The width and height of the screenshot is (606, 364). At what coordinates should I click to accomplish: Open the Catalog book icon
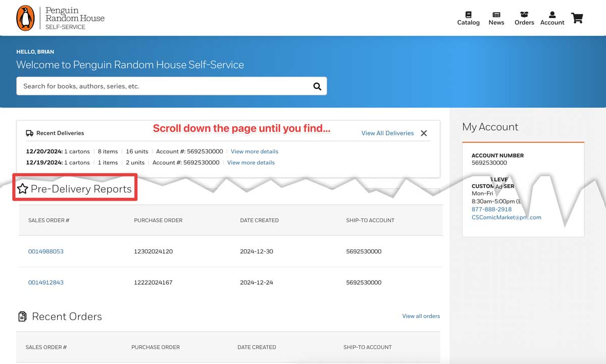tap(468, 15)
